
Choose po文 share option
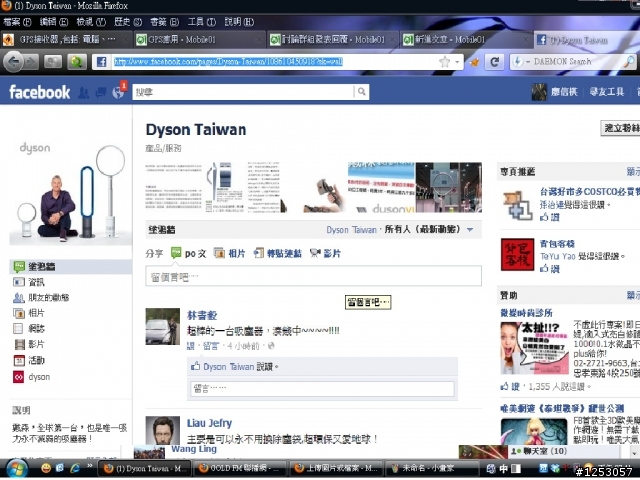(x=189, y=253)
